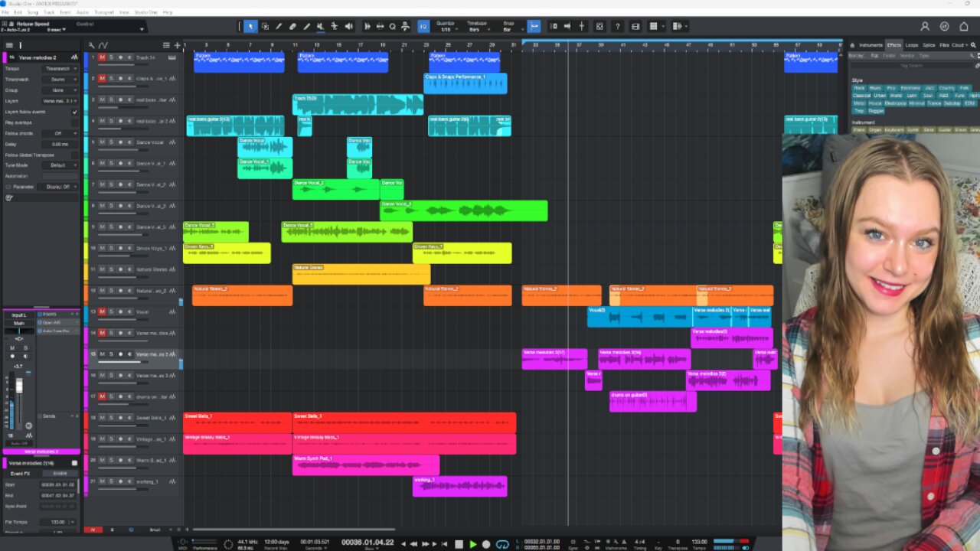
Task: Check the Play overlaps checkbox
Action: click(74, 122)
